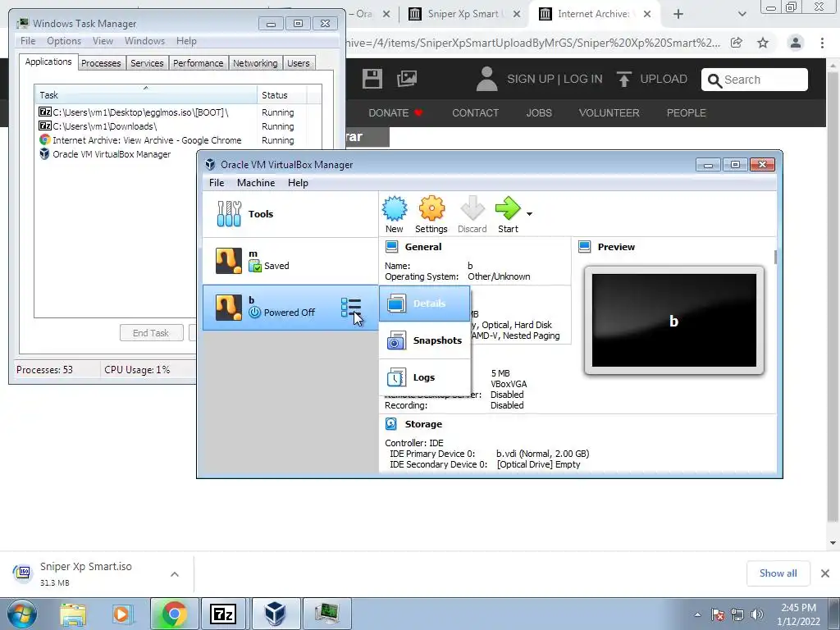The image size is (840, 630).
Task: Open VirtualBox Machine menu
Action: coord(256,183)
